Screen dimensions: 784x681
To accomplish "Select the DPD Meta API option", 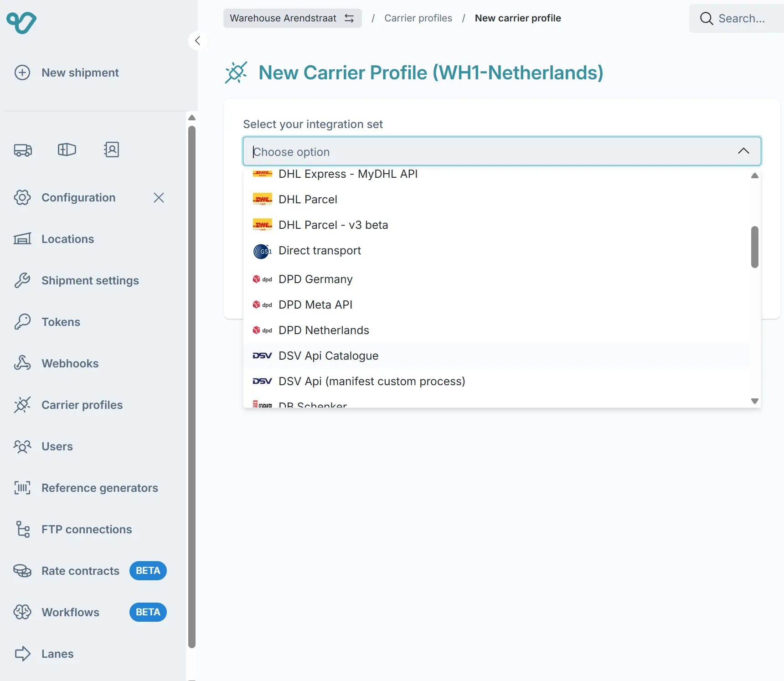I will (496, 304).
